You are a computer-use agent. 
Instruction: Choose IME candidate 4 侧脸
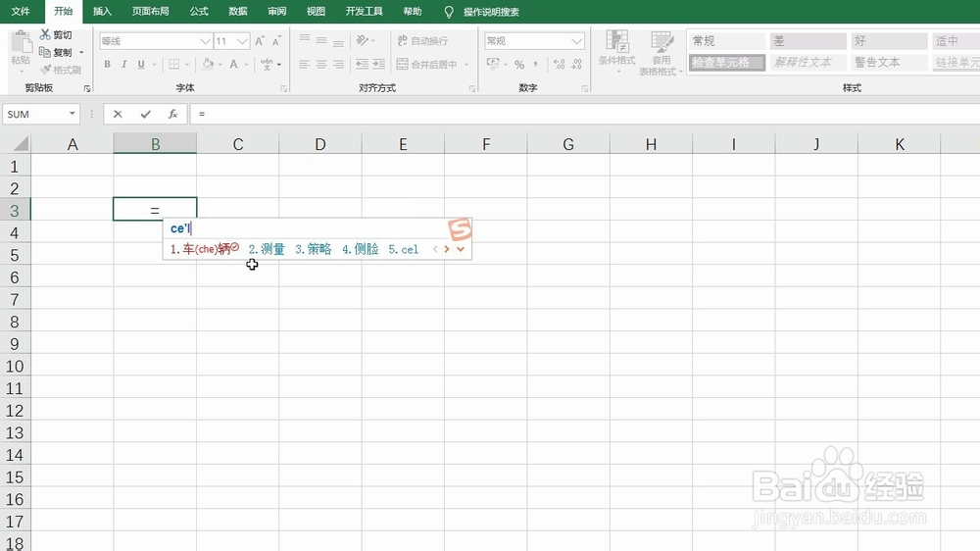coord(360,249)
